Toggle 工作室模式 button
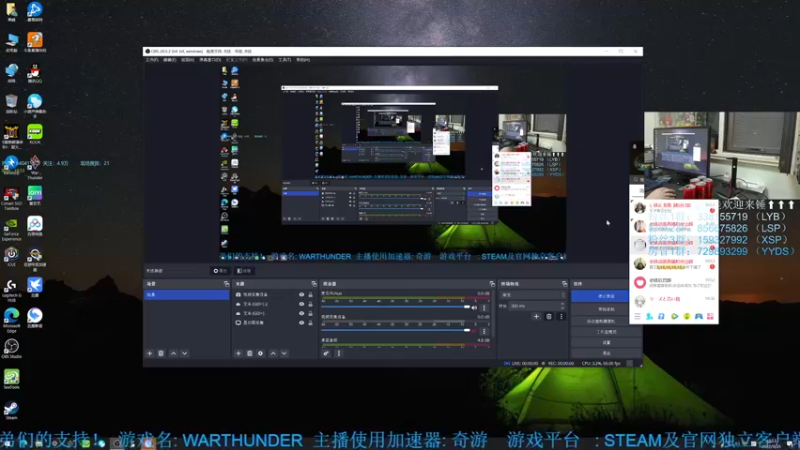The image size is (800, 450). [x=606, y=332]
